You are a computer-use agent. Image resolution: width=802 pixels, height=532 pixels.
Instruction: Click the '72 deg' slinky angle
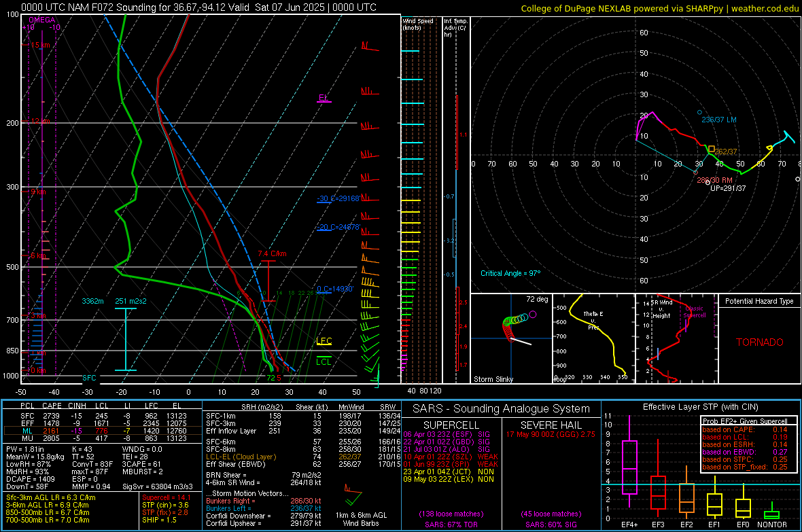click(537, 299)
